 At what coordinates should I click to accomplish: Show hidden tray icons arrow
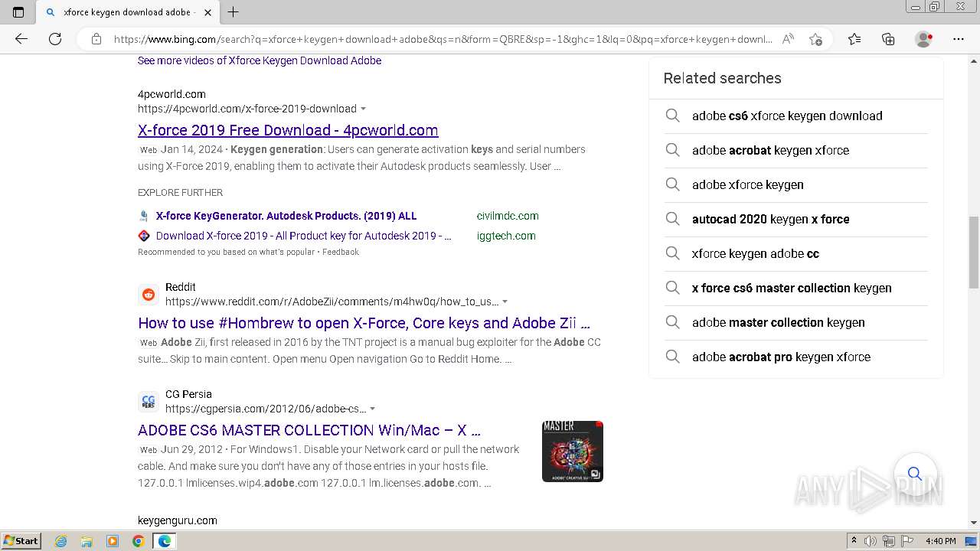pos(854,541)
